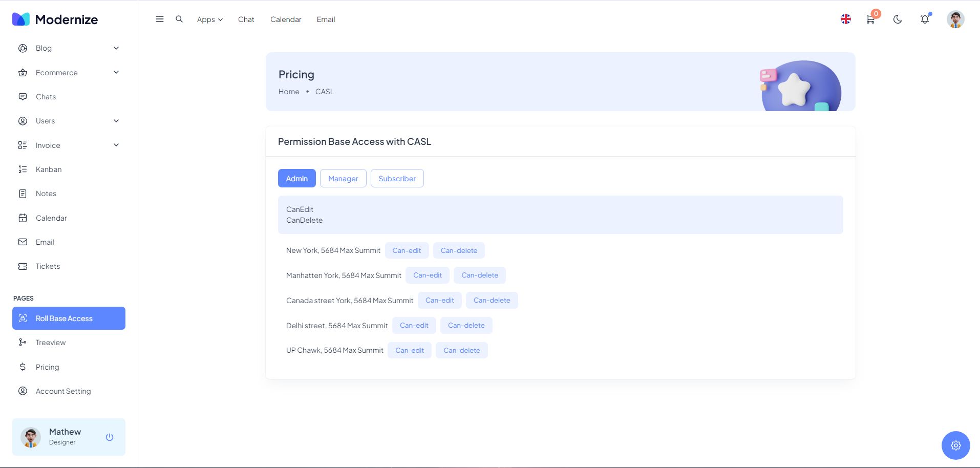Expand the Blog sidebar menu
This screenshot has width=980, height=468.
69,48
